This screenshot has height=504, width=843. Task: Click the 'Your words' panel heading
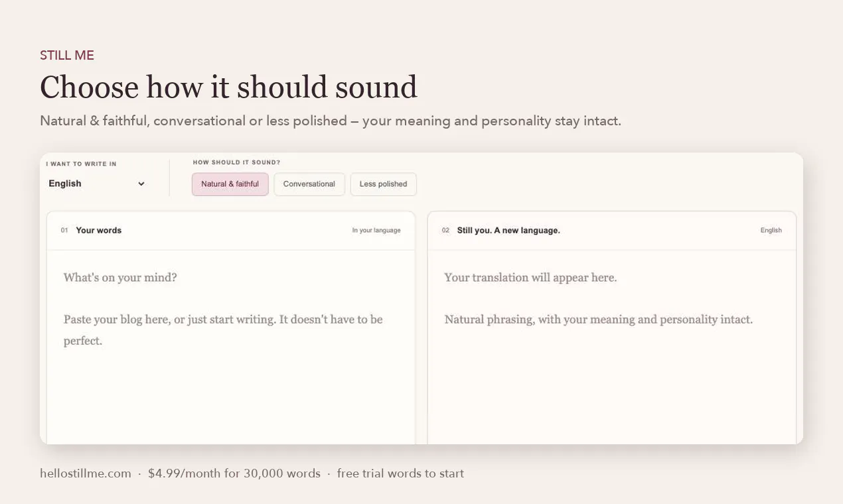pos(99,230)
